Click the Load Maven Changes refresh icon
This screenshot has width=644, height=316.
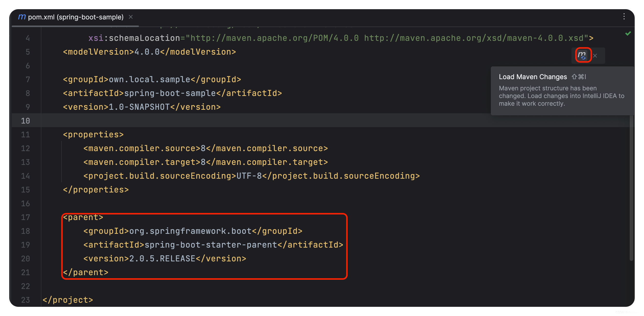(583, 55)
